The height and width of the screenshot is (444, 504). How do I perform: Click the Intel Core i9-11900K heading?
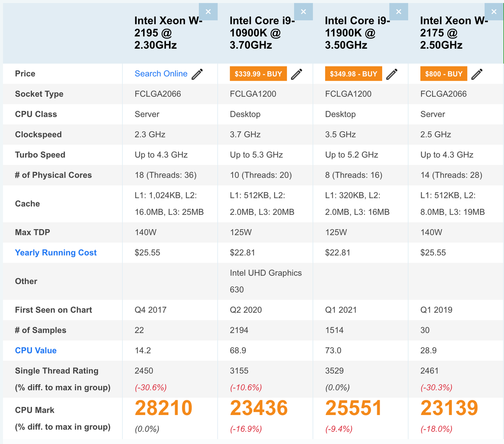357,33
